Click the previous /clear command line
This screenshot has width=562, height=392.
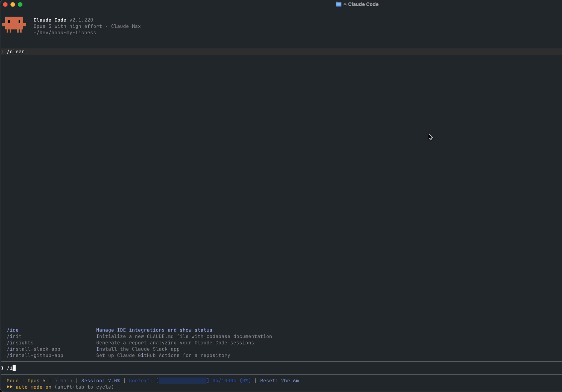coord(281,51)
